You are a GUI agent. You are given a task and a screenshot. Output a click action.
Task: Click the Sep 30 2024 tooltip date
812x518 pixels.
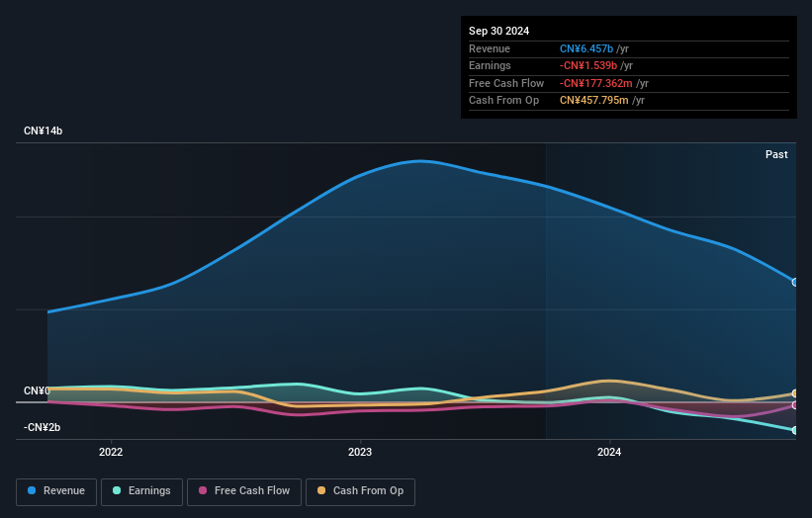tap(498, 31)
